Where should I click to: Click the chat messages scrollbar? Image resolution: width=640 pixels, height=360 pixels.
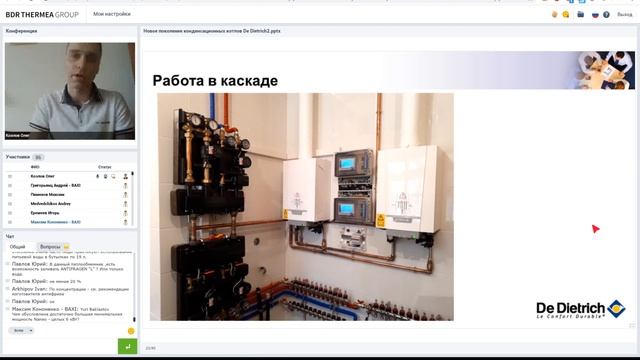134,287
